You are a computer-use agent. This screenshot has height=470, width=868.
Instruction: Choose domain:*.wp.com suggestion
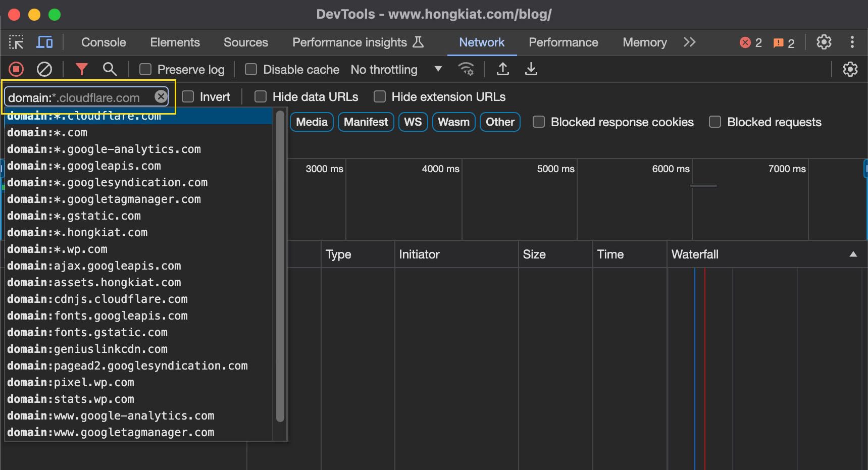pos(139,249)
